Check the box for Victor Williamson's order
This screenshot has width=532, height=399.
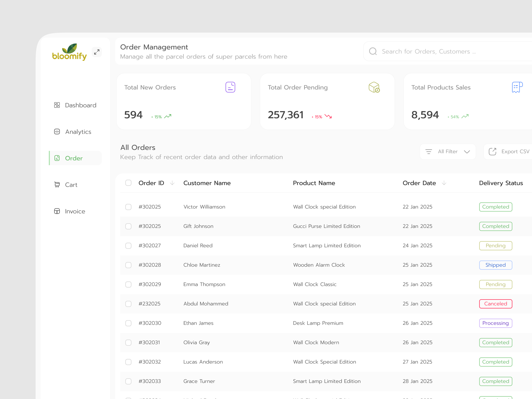pos(128,207)
